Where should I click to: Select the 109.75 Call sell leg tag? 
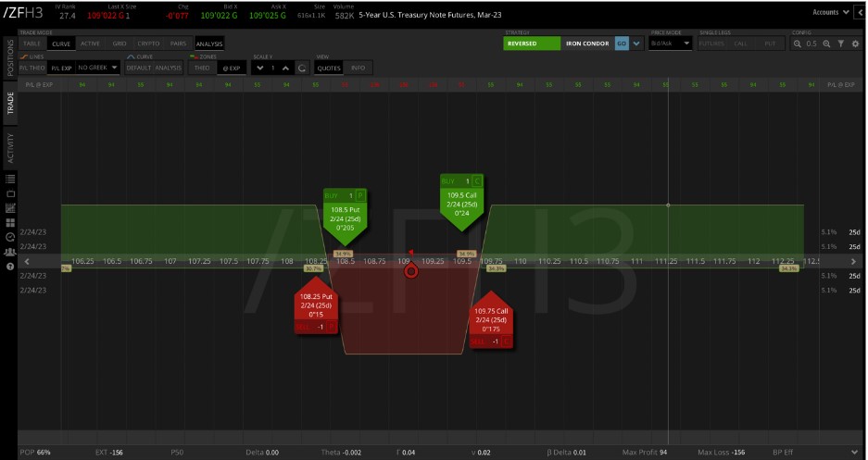(x=491, y=320)
